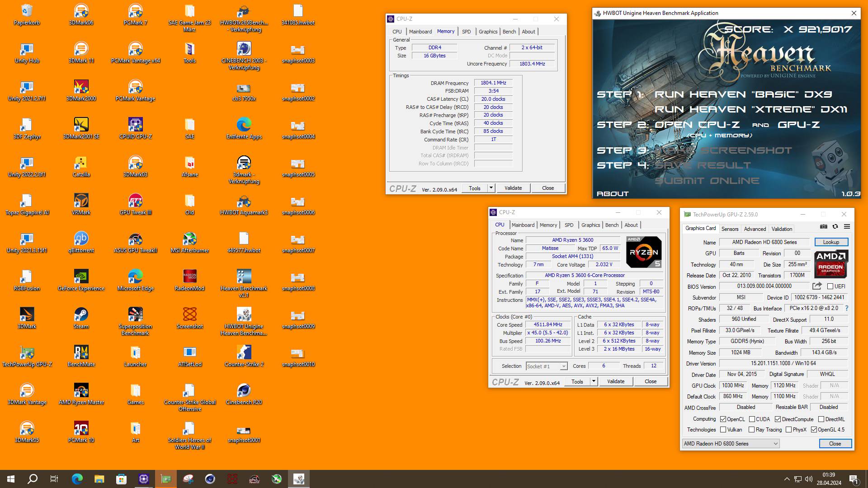This screenshot has height=488, width=868.
Task: Launch BenchMate desktop shortcut
Action: coord(81,356)
